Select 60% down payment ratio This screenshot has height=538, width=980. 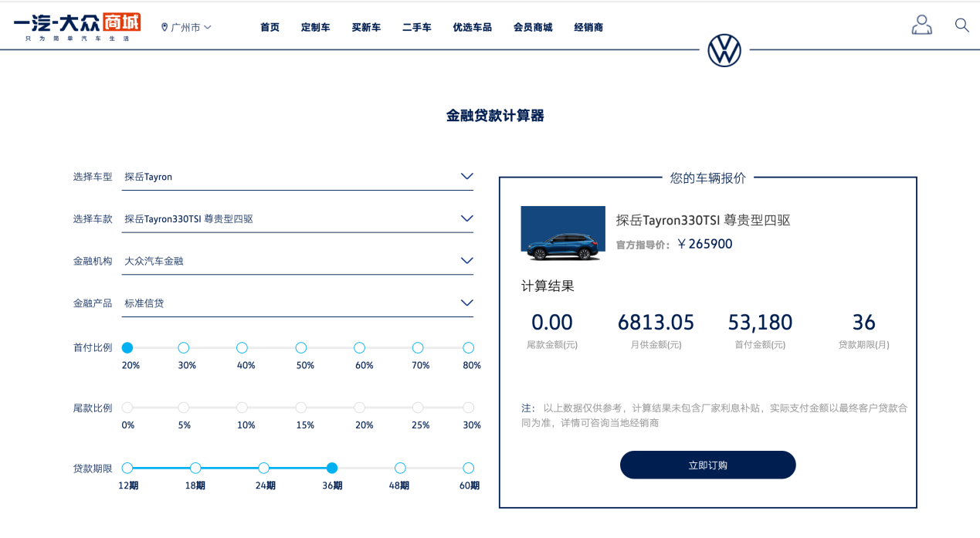pyautogui.click(x=359, y=348)
